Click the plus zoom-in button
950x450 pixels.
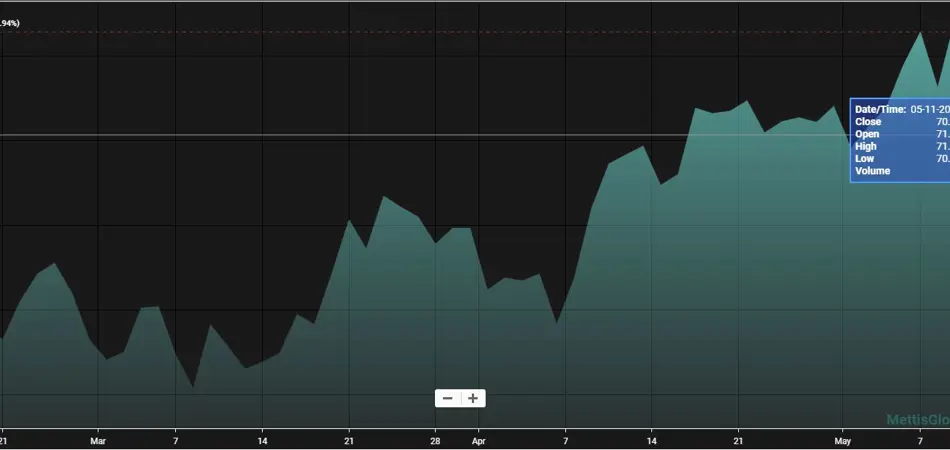click(x=473, y=398)
